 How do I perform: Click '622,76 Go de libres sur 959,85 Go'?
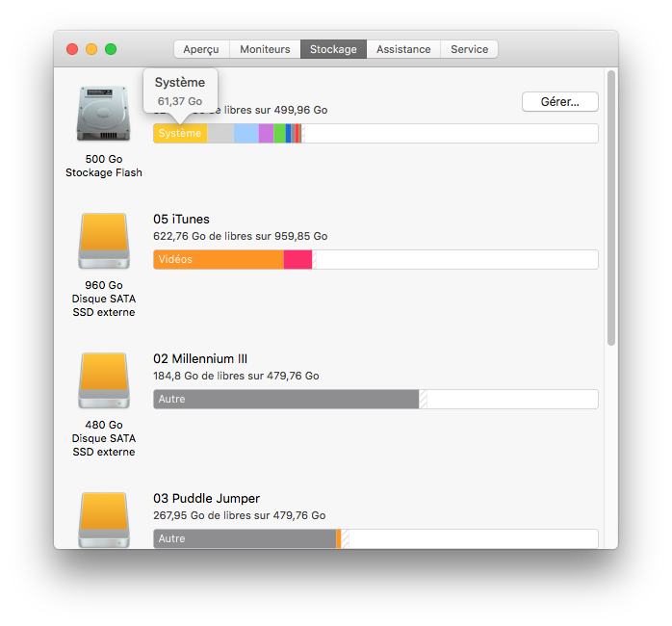[x=241, y=236]
